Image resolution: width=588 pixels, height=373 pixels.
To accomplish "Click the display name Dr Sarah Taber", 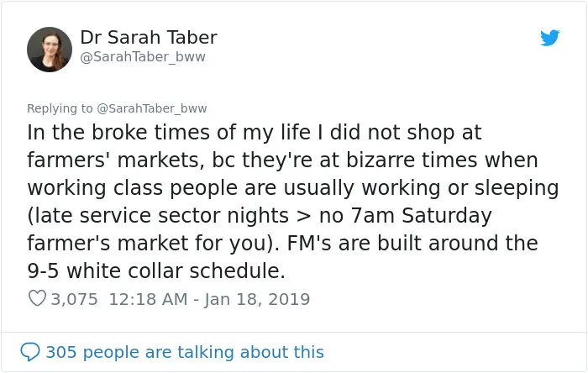I will point(149,37).
